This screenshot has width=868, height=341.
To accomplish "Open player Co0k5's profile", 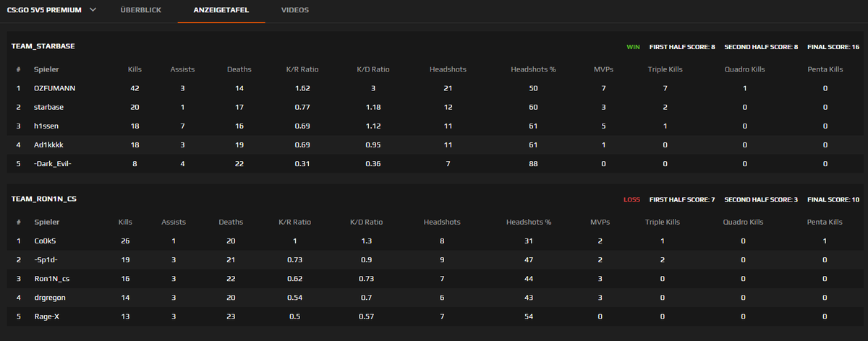I will pyautogui.click(x=45, y=241).
